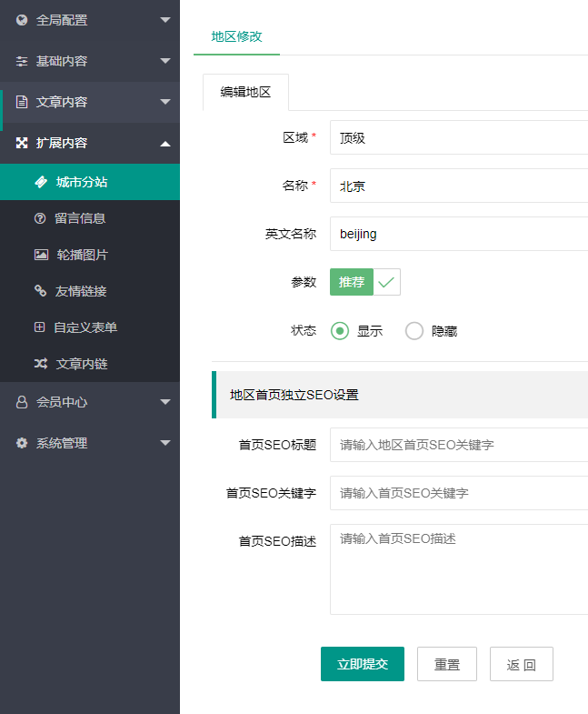Collapse the 扩展内容 menu arrow
This screenshot has height=714, width=588.
click(164, 143)
